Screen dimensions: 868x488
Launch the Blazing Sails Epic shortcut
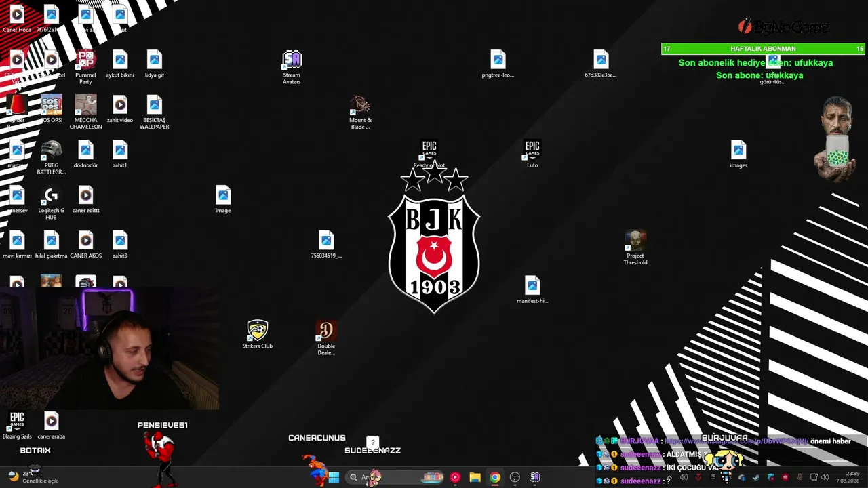(17, 426)
